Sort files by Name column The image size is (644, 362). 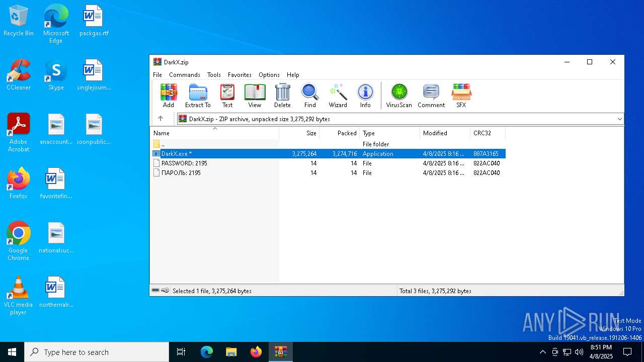[215, 133]
